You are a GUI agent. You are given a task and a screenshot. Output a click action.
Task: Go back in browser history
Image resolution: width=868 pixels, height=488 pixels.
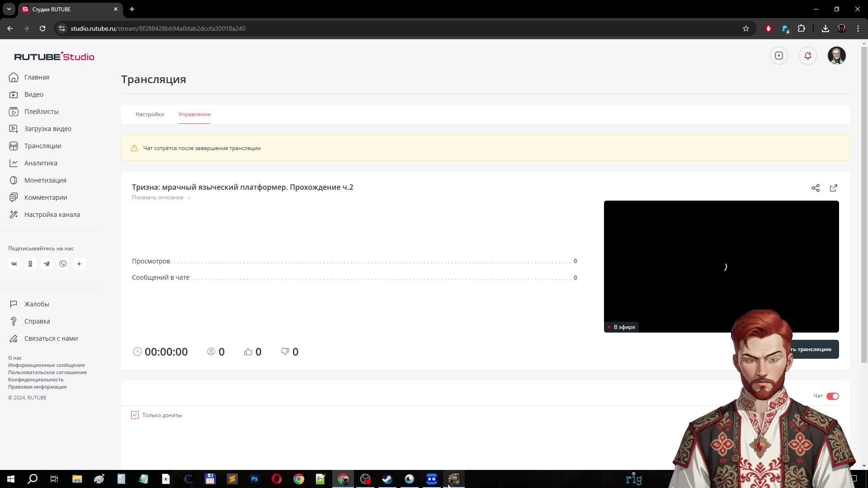10,28
